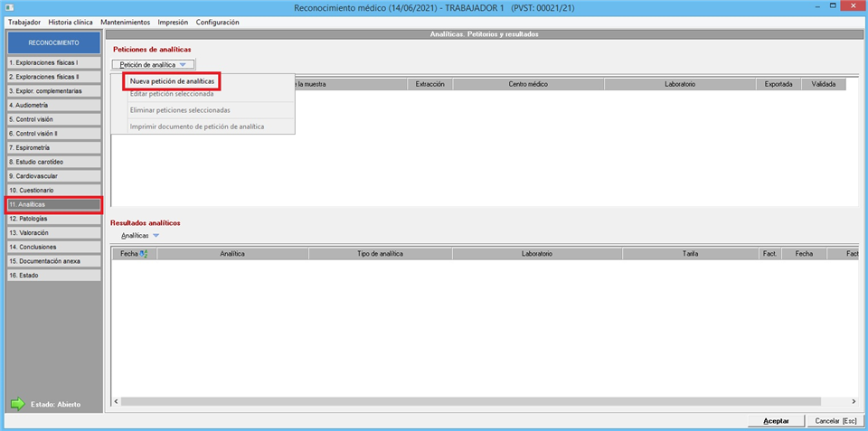Open the 16. Estado section
Viewport: 868px width, 431px height.
[53, 275]
